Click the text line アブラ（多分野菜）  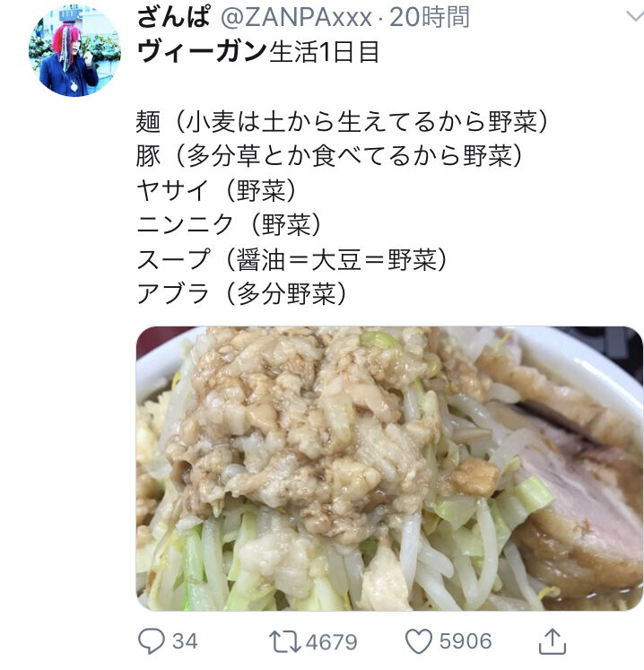point(241,293)
